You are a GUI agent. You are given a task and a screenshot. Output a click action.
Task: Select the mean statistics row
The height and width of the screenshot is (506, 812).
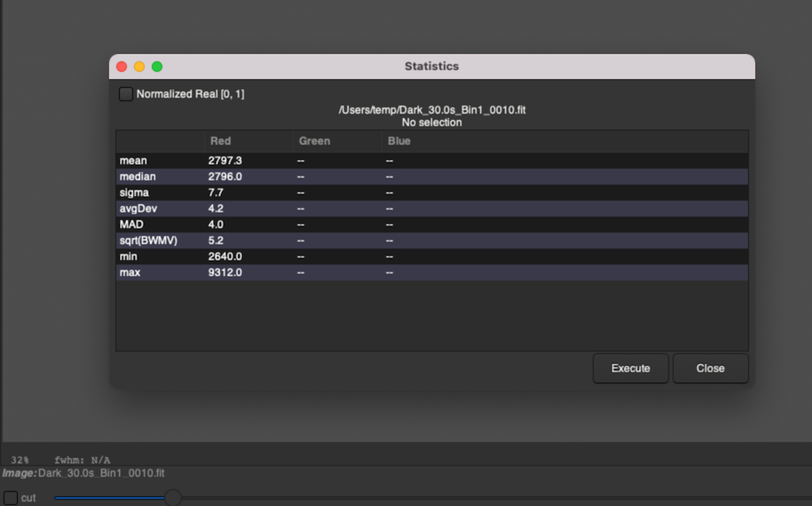click(133, 161)
